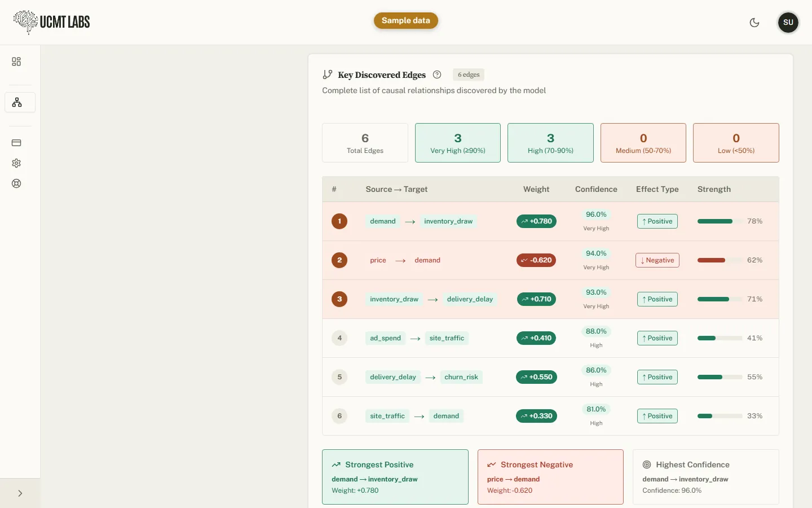Viewport: 812px width, 508px height.
Task: Filter by Very High (≥90%) card
Action: tap(458, 143)
